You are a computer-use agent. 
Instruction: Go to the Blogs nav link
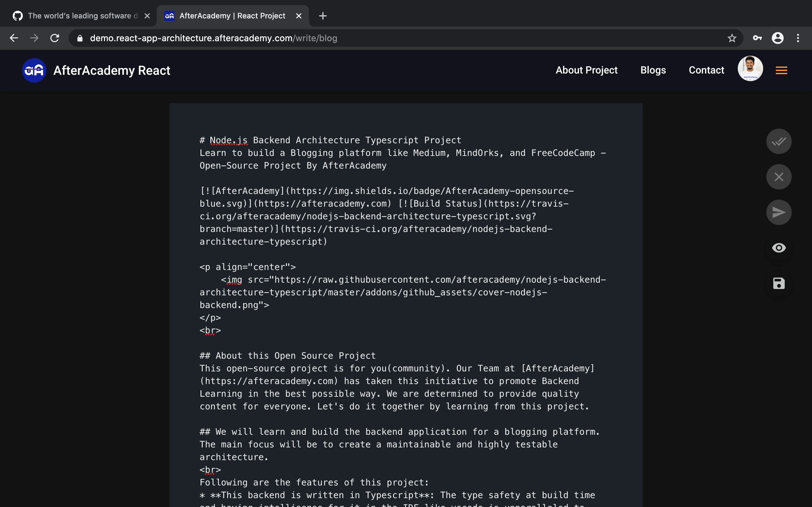(x=653, y=70)
